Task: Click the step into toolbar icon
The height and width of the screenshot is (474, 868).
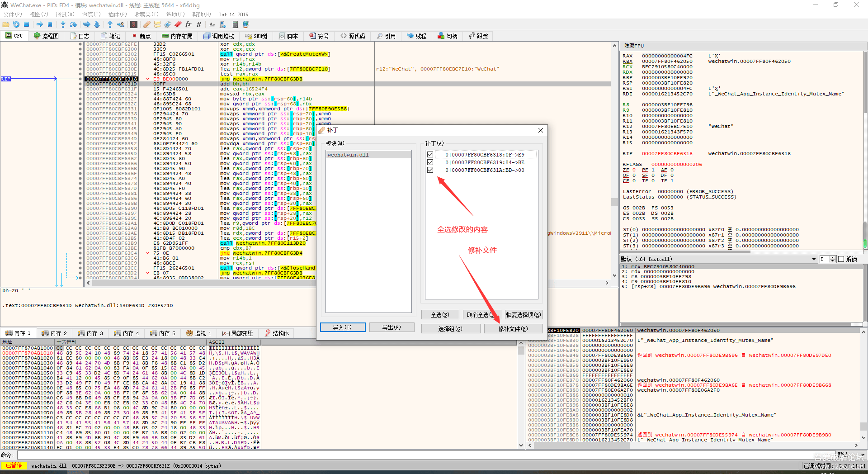Action: 63,24
